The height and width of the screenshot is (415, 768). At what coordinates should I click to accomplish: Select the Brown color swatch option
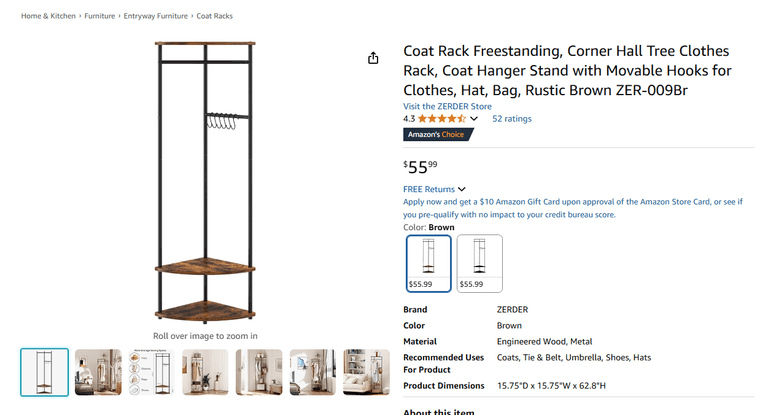[428, 264]
